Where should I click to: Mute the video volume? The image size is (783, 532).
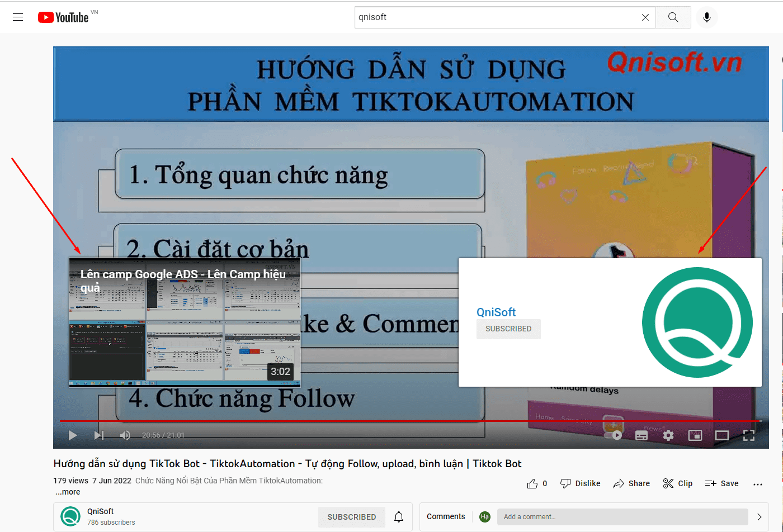125,435
